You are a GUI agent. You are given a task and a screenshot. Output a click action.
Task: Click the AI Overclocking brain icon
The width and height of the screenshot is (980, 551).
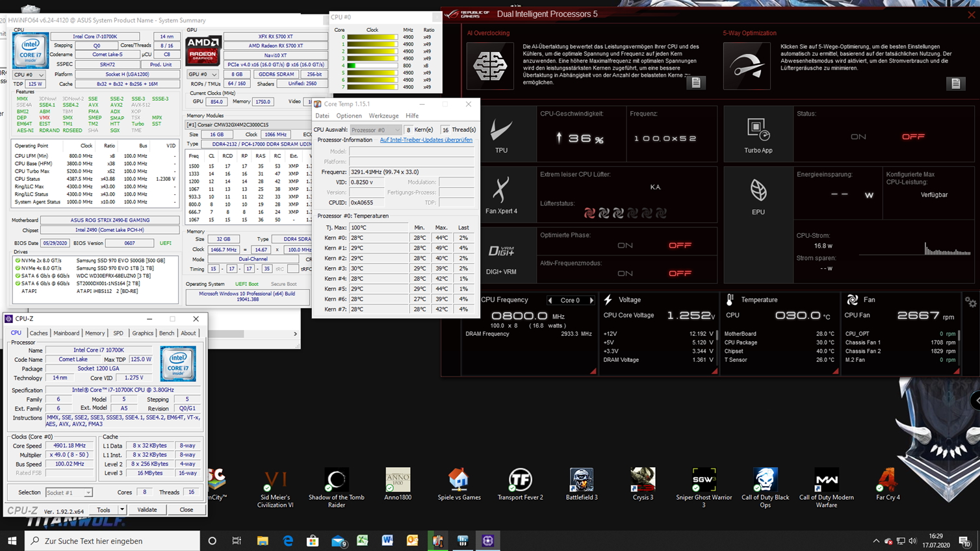point(490,66)
